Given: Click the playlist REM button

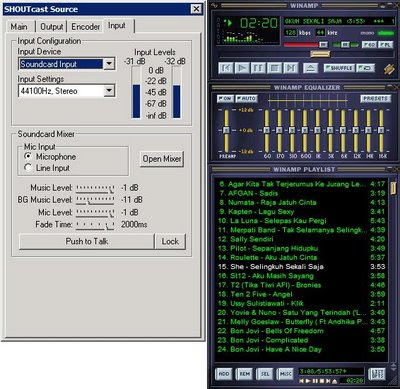Looking at the screenshot, I should pyautogui.click(x=244, y=374).
